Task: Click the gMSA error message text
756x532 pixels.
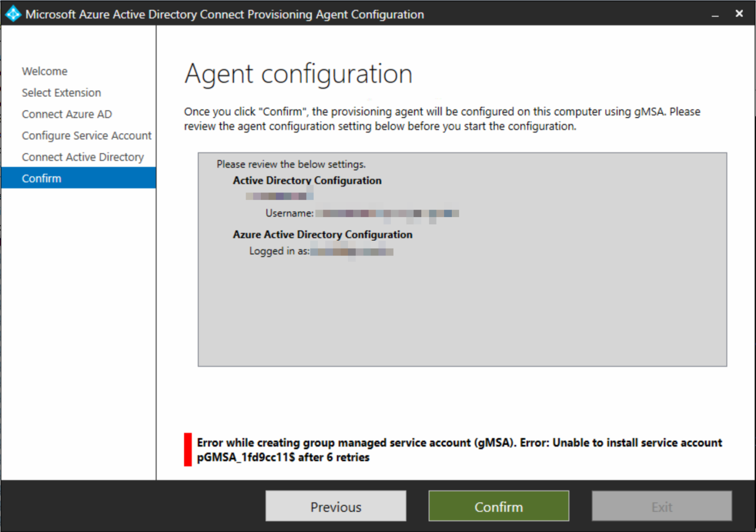Action: tap(459, 449)
